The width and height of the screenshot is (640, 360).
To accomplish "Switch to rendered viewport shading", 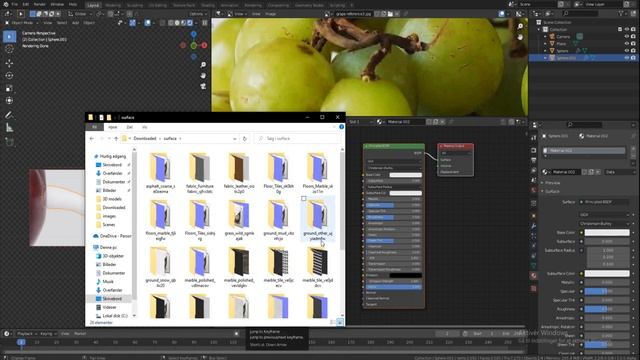I will [190, 23].
